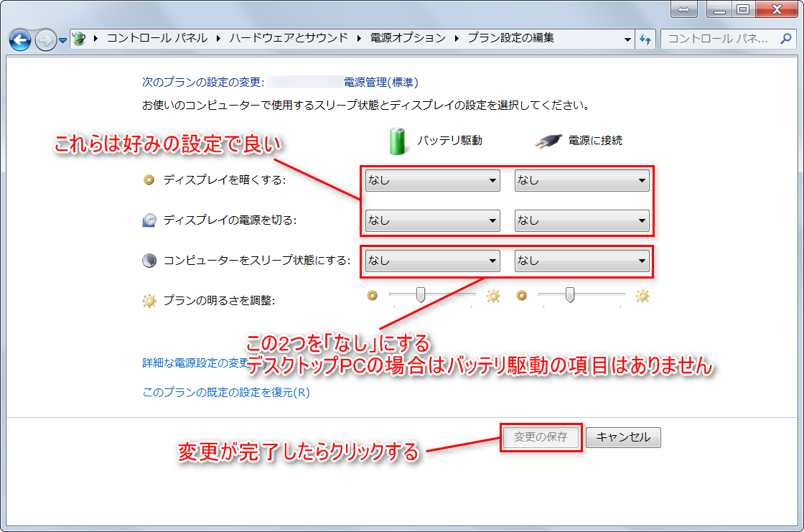Click the power plug icon
Screen dimensions: 804x532
(x=548, y=141)
